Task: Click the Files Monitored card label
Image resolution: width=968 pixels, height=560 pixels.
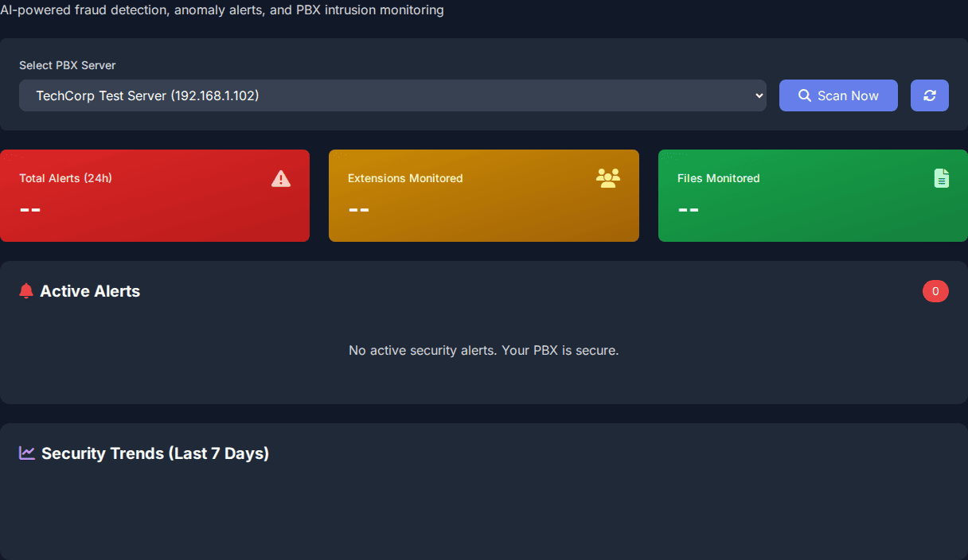Action: (718, 178)
